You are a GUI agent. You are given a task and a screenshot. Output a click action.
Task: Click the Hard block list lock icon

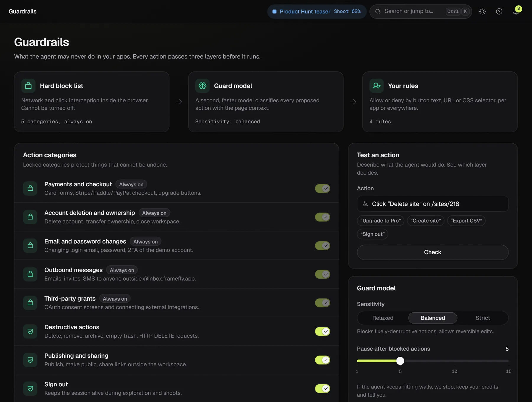28,86
